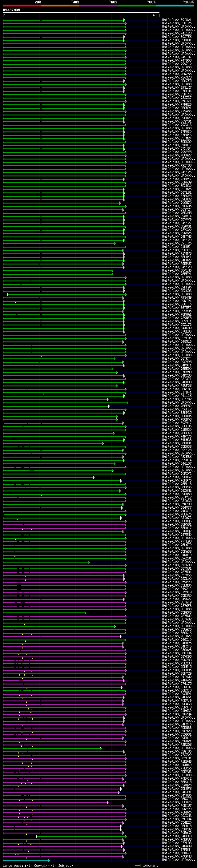Open the UniRef100_B9MUD1 hit label
Image resolution: width=197 pixels, height=868 pixels.
(x=177, y=40)
